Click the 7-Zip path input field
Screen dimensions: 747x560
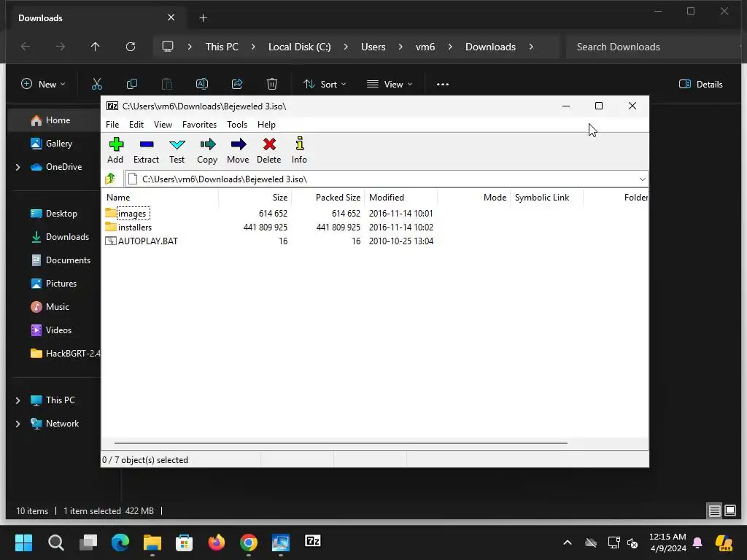point(386,179)
